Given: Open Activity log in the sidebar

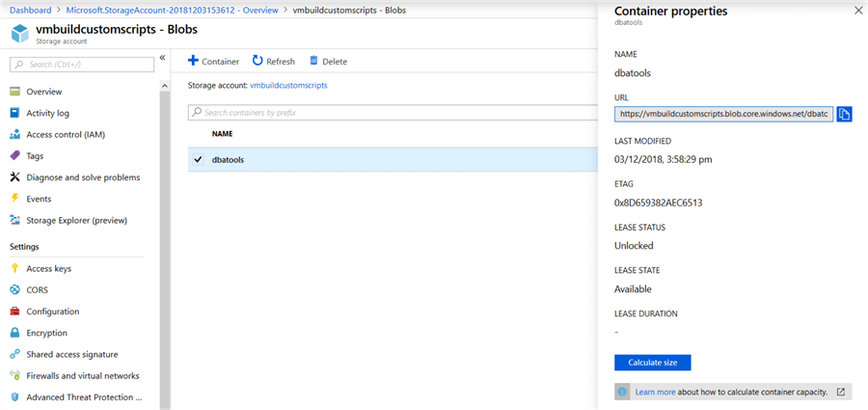Looking at the screenshot, I should click(47, 113).
